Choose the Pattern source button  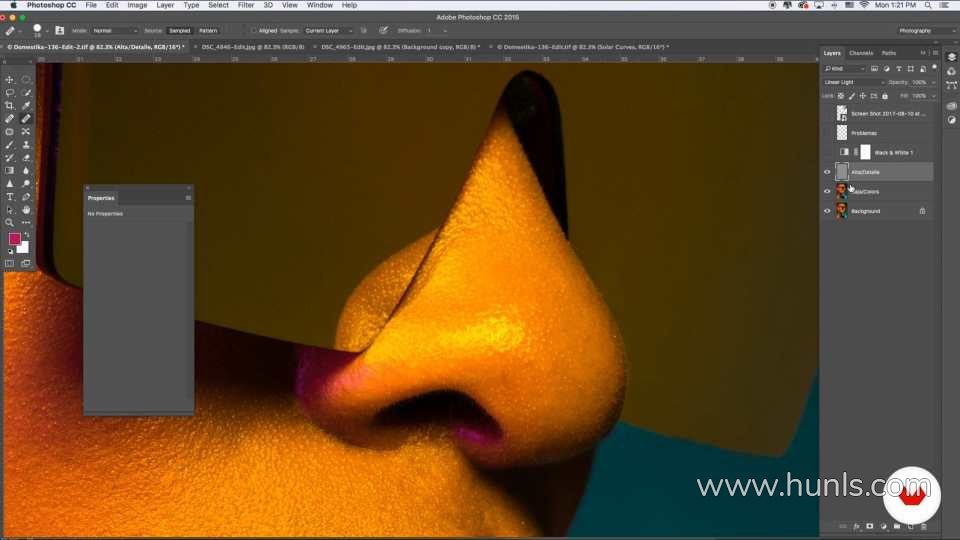coord(207,31)
